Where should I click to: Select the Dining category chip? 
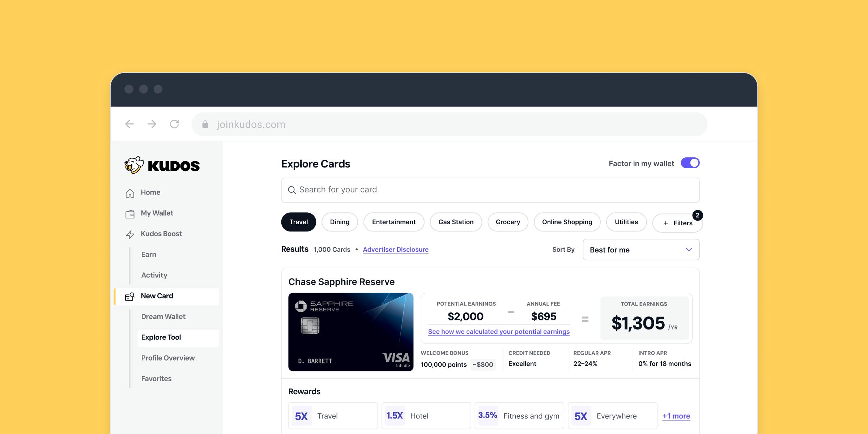click(x=340, y=222)
